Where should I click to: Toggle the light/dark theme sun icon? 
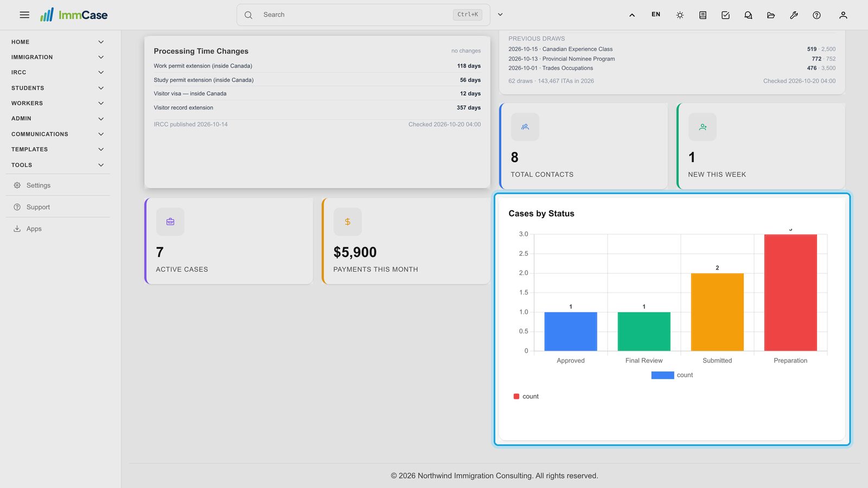[680, 15]
